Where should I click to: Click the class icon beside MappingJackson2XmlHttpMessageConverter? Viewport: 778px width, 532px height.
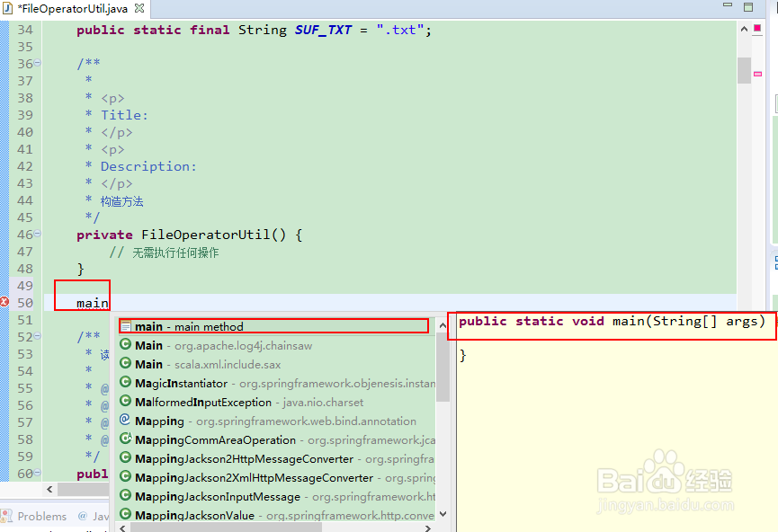point(126,476)
